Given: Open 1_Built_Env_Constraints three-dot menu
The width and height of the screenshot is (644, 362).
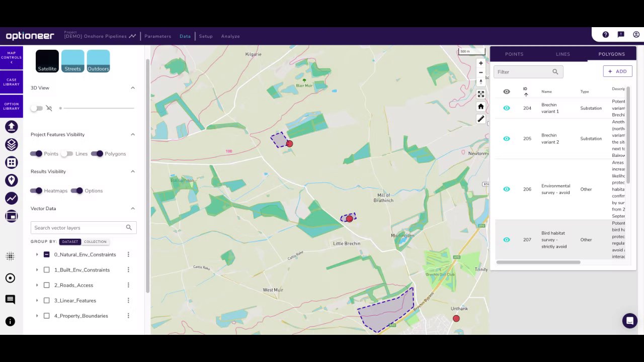Looking at the screenshot, I should (x=128, y=270).
